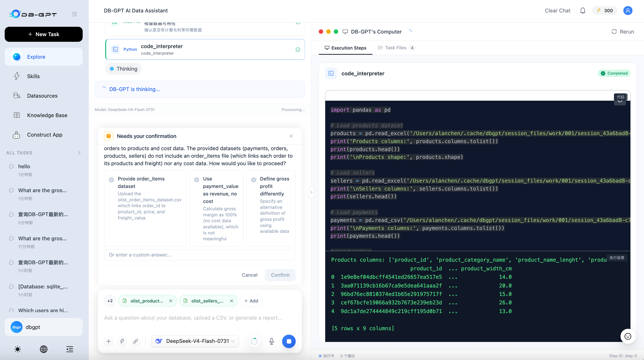
Task: Expand the Thinking step
Action: pos(124,69)
